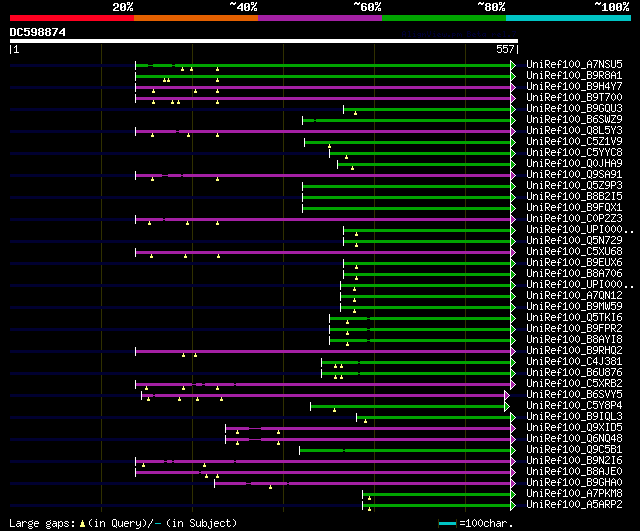
Task: Open hit UniRef100_B9GQU3
Action: click(574, 109)
